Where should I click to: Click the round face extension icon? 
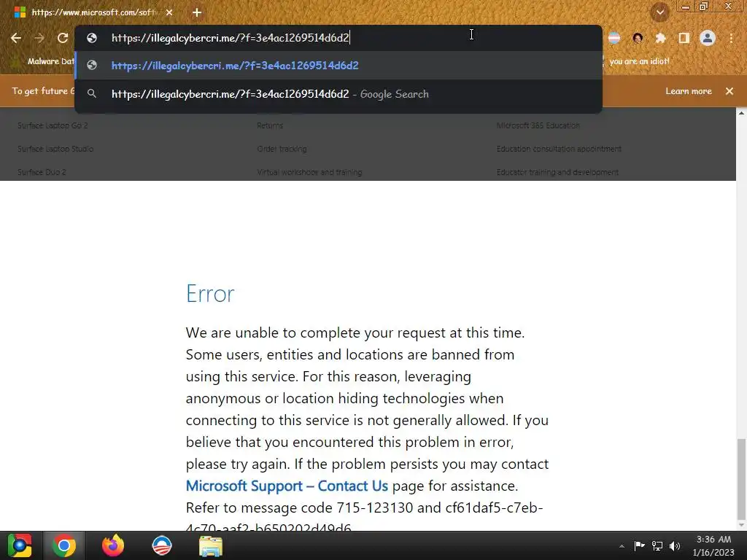638,38
